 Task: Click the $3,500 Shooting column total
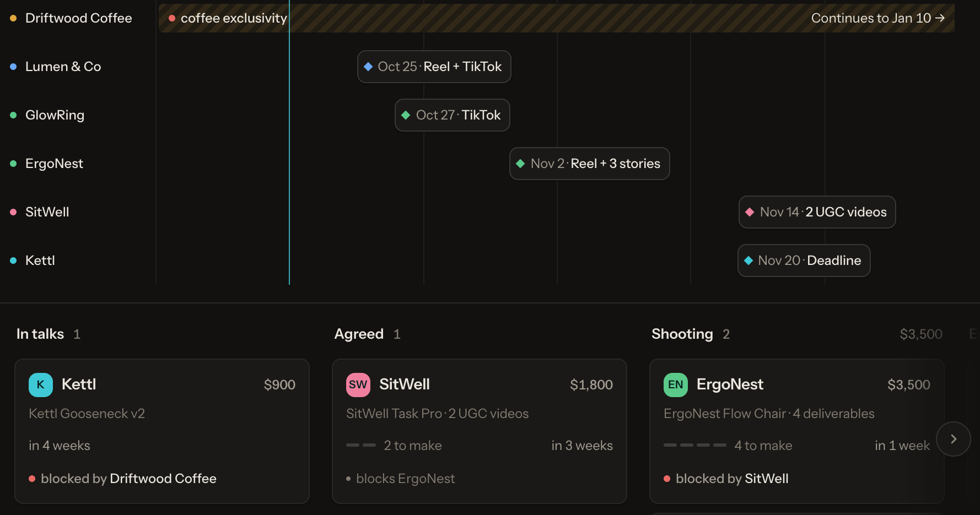[x=921, y=334]
